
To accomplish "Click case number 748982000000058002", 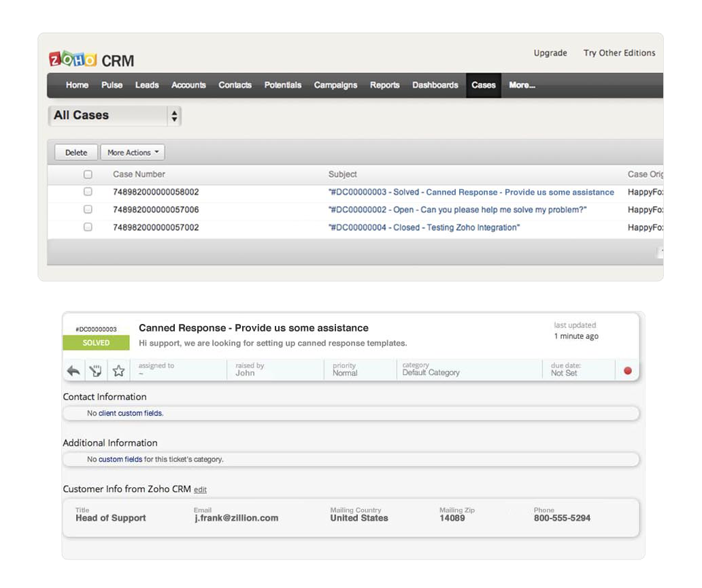I will (156, 192).
